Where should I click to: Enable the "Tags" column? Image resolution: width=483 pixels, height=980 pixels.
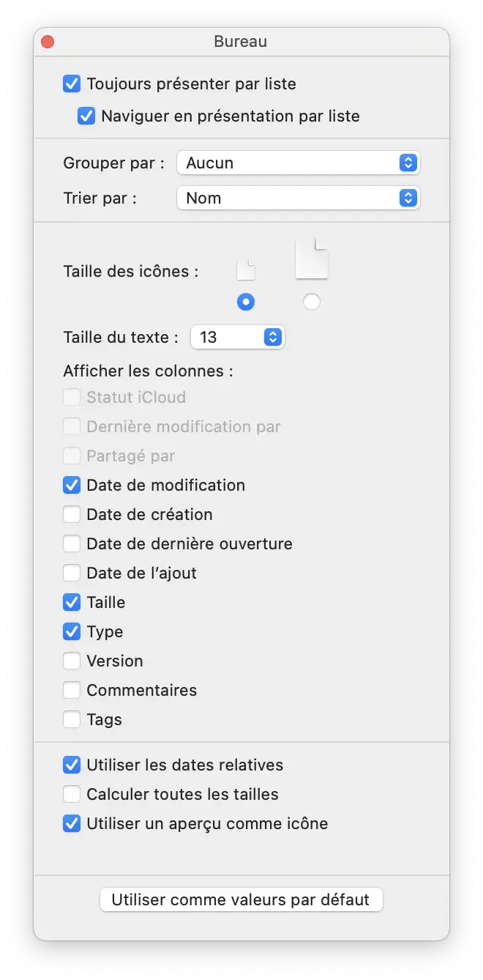[72, 719]
